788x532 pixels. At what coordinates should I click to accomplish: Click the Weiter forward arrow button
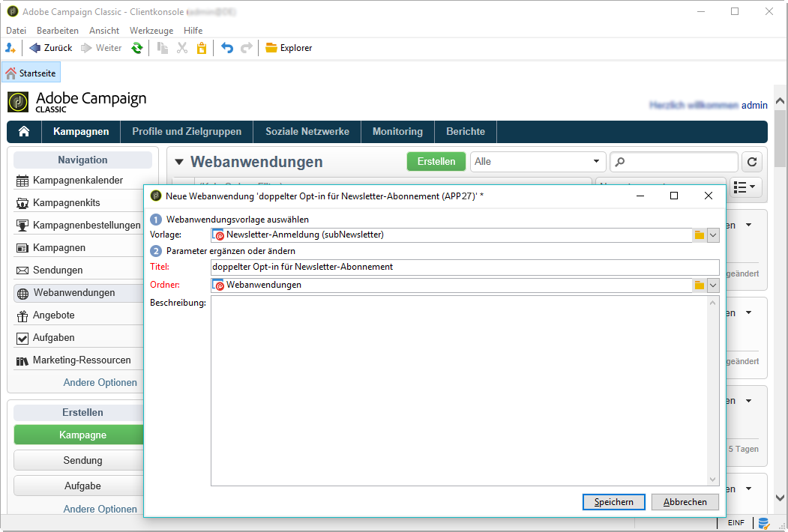(x=101, y=48)
